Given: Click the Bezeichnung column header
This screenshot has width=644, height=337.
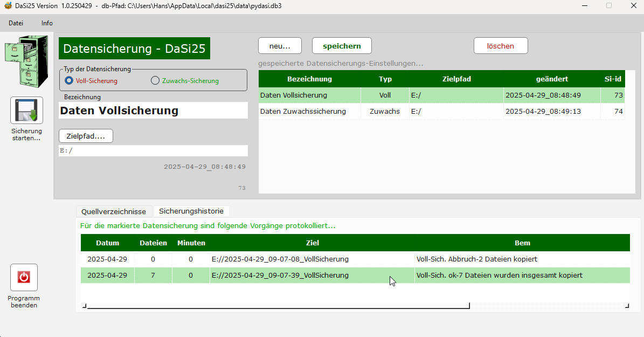Looking at the screenshot, I should (x=309, y=79).
